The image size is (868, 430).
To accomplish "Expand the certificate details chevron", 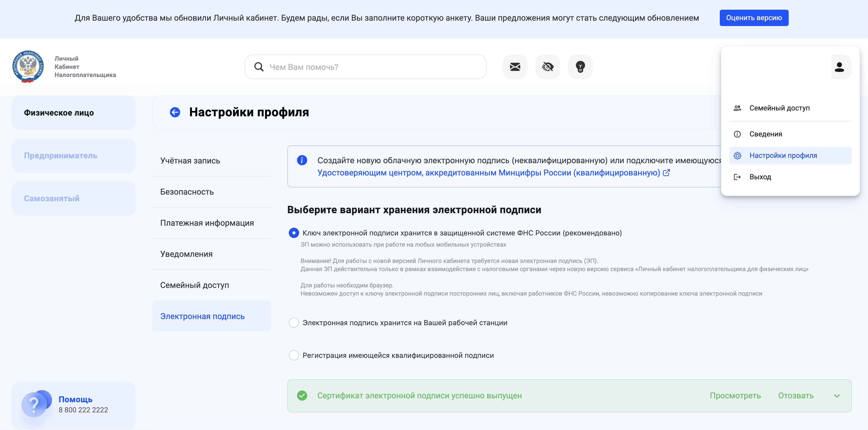I will 837,396.
